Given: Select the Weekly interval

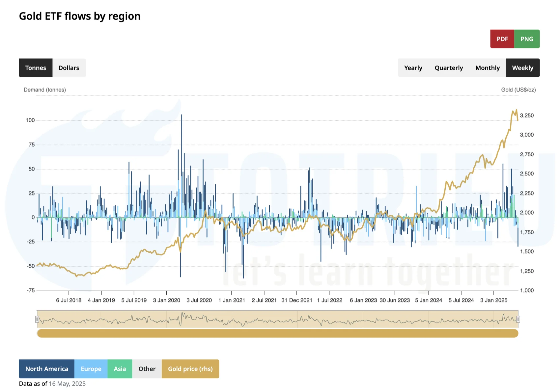Looking at the screenshot, I should click(x=522, y=68).
